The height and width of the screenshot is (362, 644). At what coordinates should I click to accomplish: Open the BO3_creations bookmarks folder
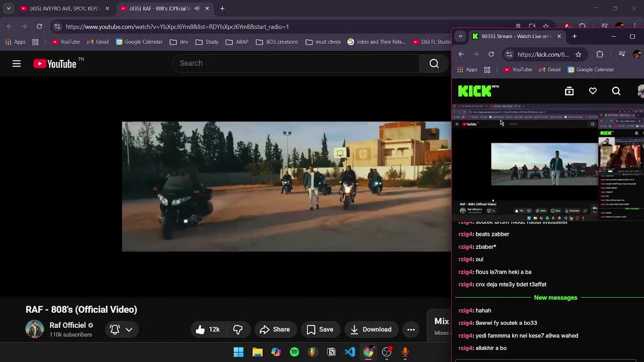tap(277, 42)
